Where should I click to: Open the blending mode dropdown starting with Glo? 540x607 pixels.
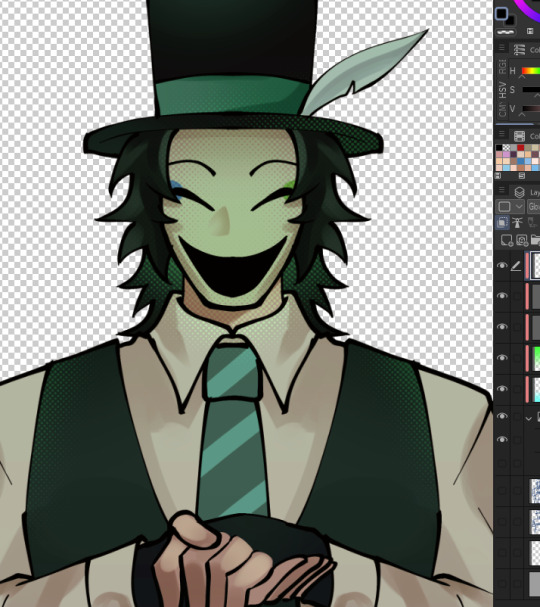(533, 206)
